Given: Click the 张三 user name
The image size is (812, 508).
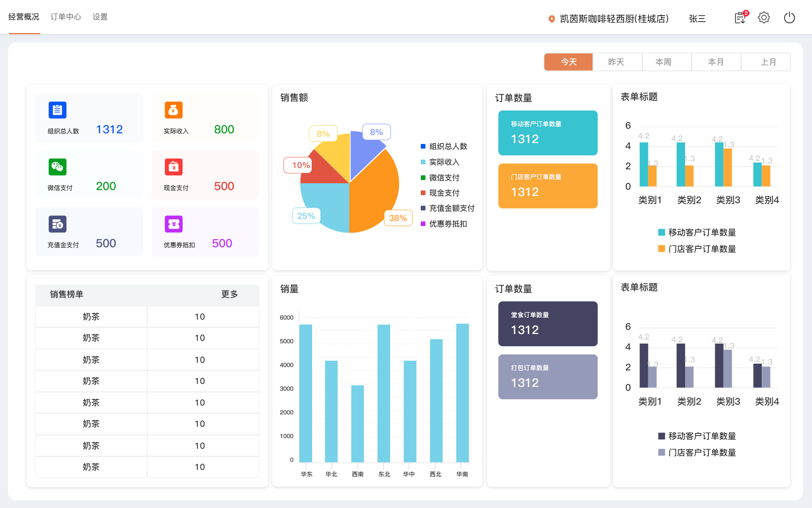Looking at the screenshot, I should pyautogui.click(x=697, y=19).
